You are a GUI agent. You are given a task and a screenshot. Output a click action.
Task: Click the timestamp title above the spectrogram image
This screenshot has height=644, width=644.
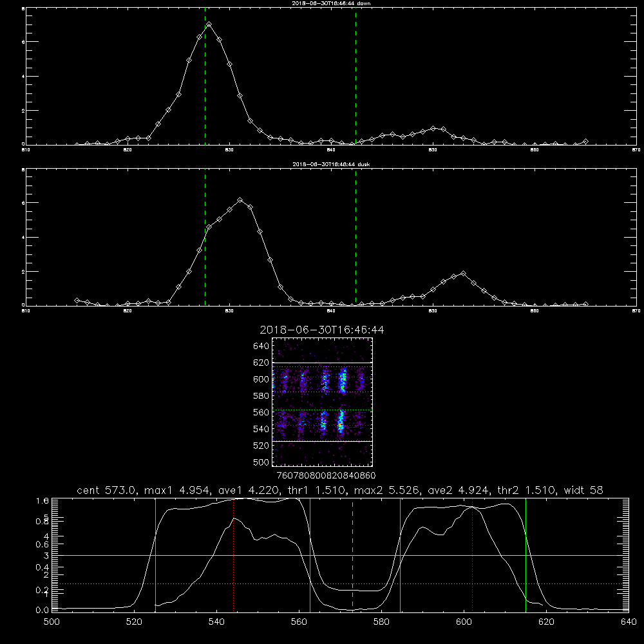(x=322, y=330)
